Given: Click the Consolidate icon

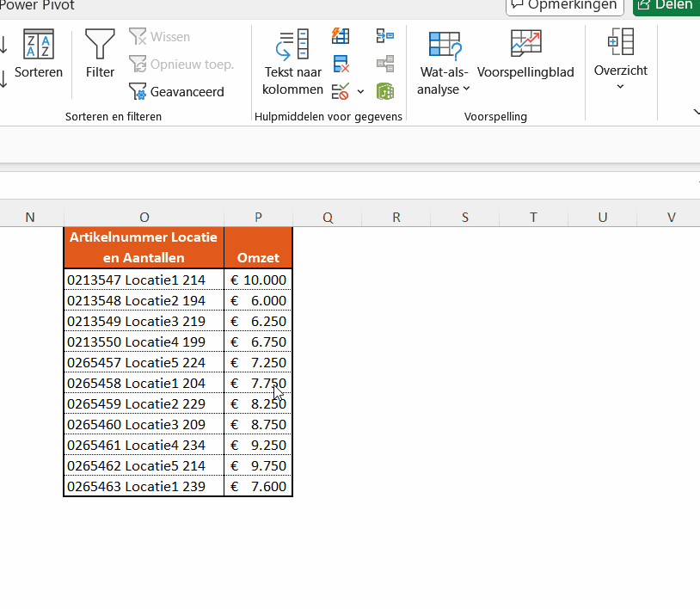Looking at the screenshot, I should pyautogui.click(x=384, y=36).
